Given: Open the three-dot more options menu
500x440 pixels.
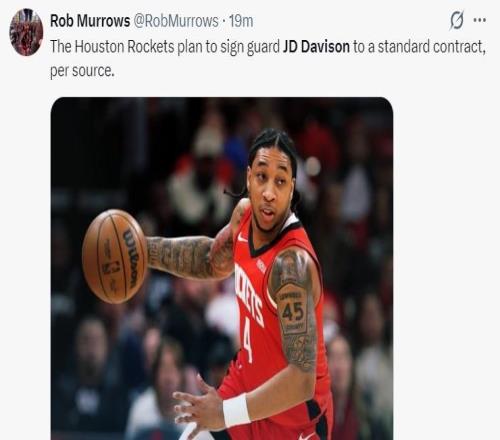Looking at the screenshot, I should click(480, 20).
